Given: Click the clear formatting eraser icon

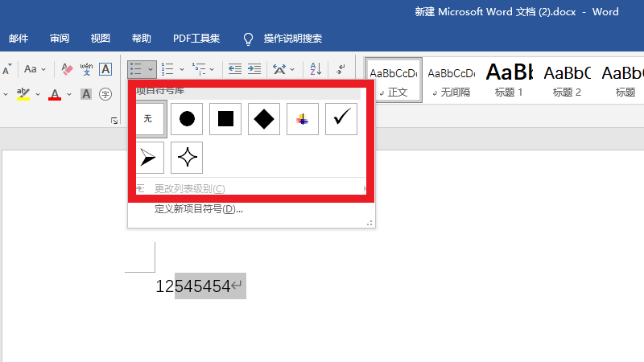Looking at the screenshot, I should point(67,69).
